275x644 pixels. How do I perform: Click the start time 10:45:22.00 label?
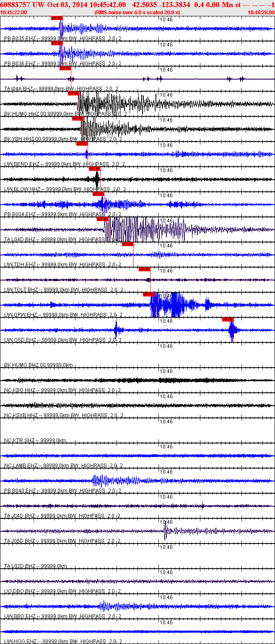coord(14,12)
